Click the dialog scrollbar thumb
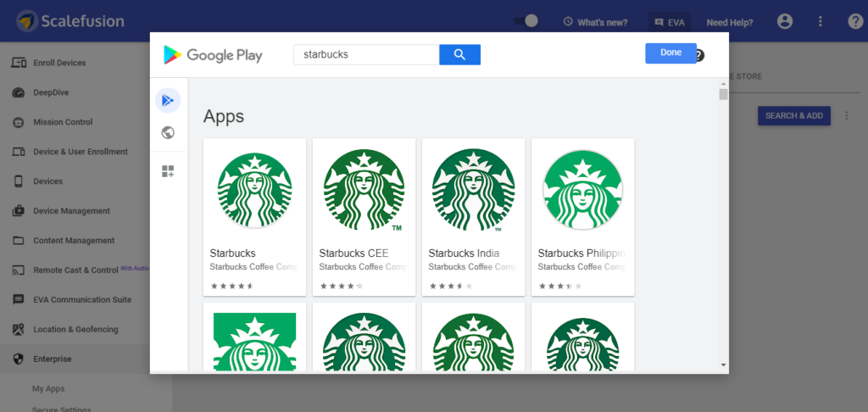This screenshot has height=412, width=868. click(x=723, y=94)
